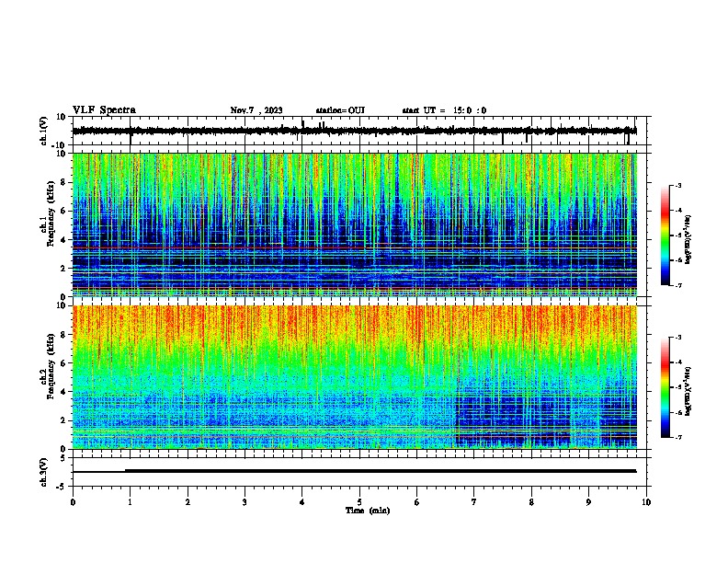
Task: Click the ch.1 spectrogram color scale bar
Action: (x=665, y=236)
